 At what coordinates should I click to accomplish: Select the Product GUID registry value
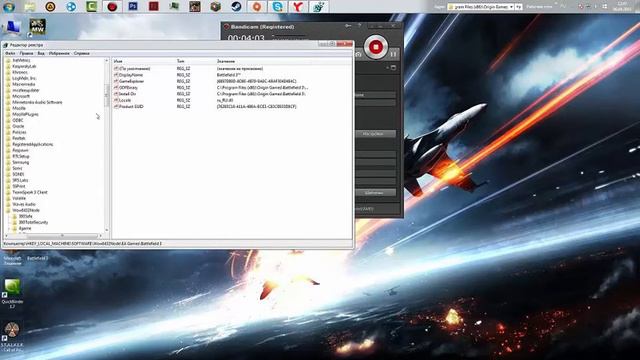point(131,107)
